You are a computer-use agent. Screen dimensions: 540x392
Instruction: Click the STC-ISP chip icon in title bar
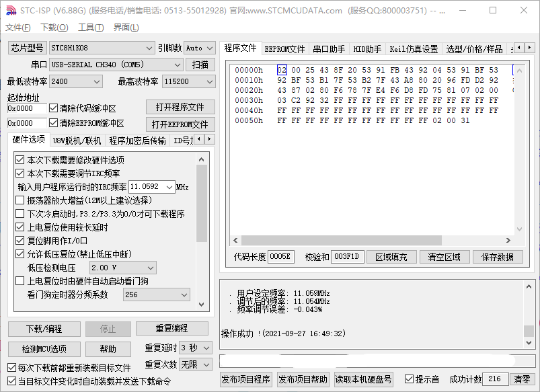pos(11,9)
